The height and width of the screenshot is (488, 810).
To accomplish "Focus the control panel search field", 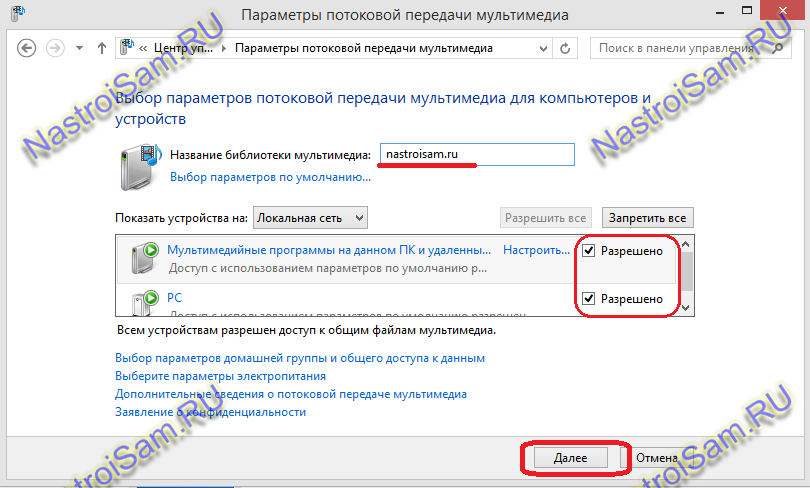I will coord(691,49).
